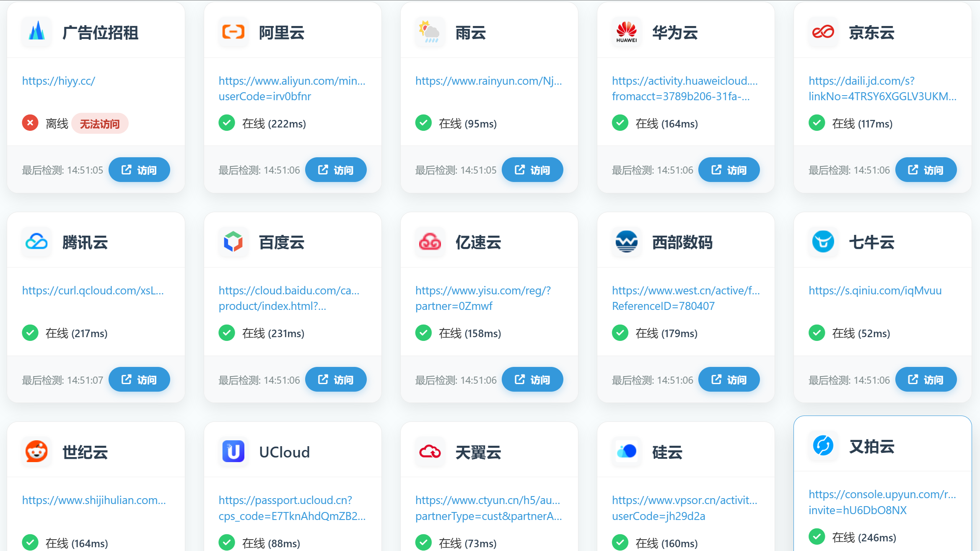The image size is (980, 551).
Task: Open 百度云 via the 访问 button
Action: [x=336, y=379]
